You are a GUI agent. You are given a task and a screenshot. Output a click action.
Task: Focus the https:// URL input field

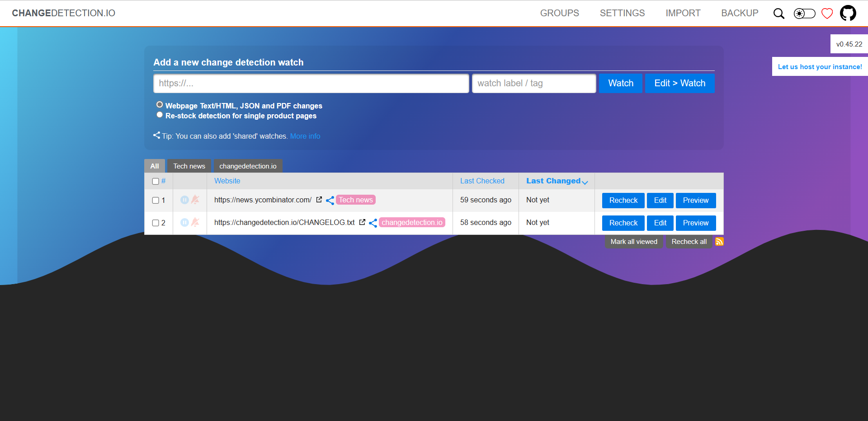point(311,84)
